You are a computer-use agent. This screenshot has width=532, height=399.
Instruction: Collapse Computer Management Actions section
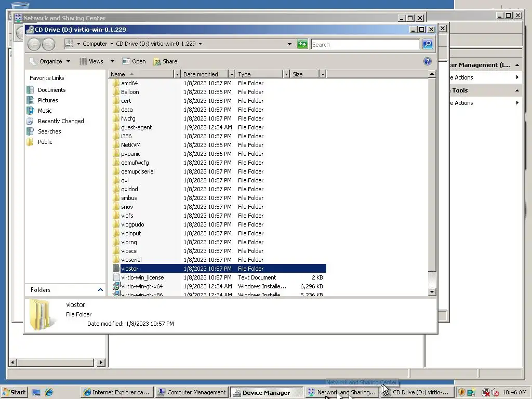[517, 65]
